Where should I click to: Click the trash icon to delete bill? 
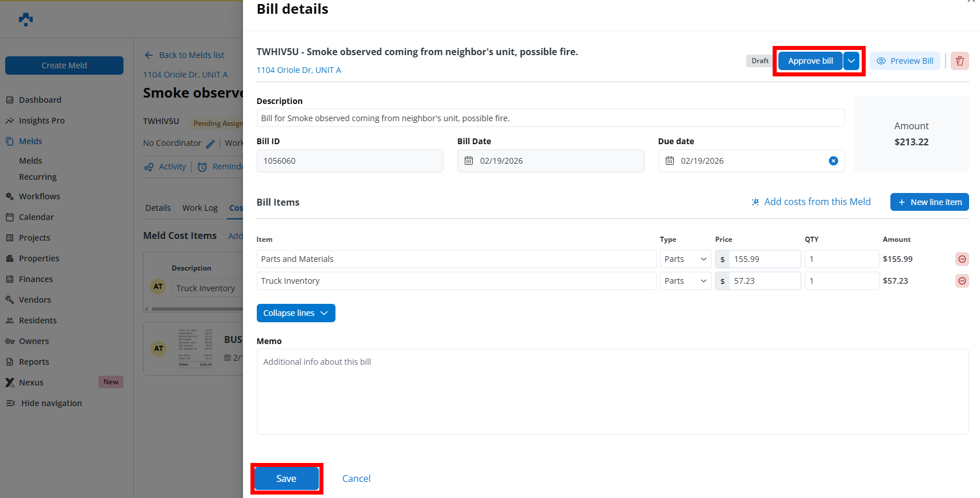point(959,61)
